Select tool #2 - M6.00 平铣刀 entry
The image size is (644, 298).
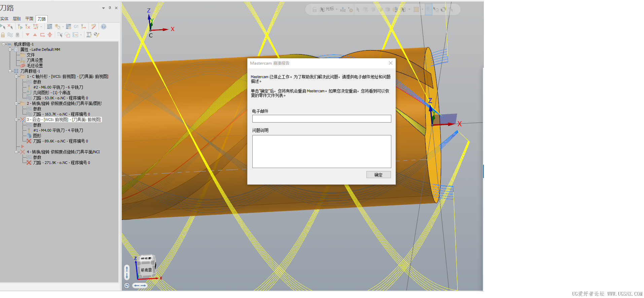[x=58, y=87]
